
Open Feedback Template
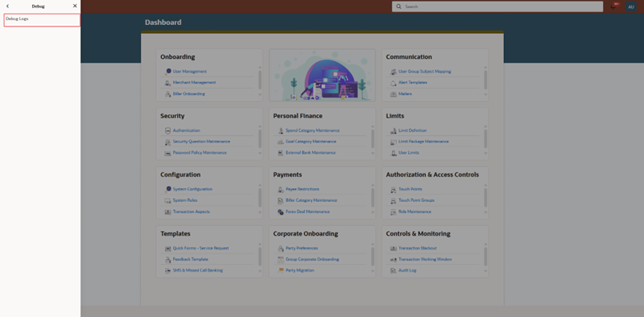click(x=190, y=260)
